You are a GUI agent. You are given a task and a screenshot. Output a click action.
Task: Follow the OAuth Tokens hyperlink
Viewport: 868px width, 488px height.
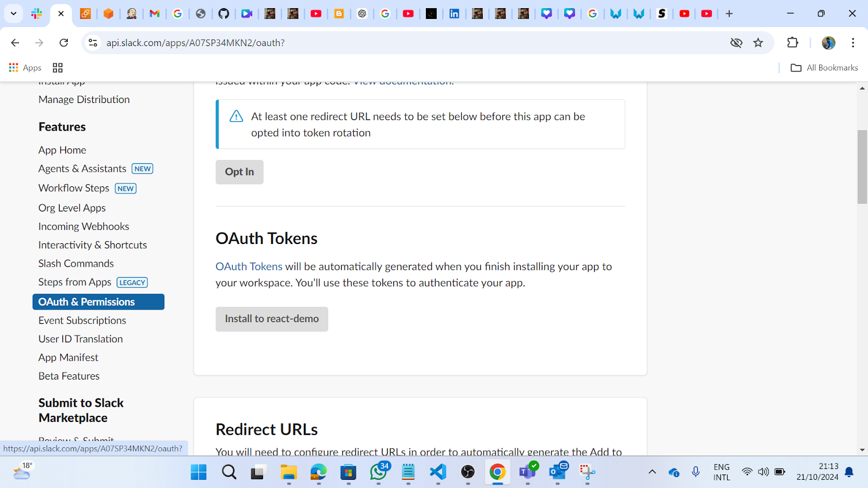249,266
